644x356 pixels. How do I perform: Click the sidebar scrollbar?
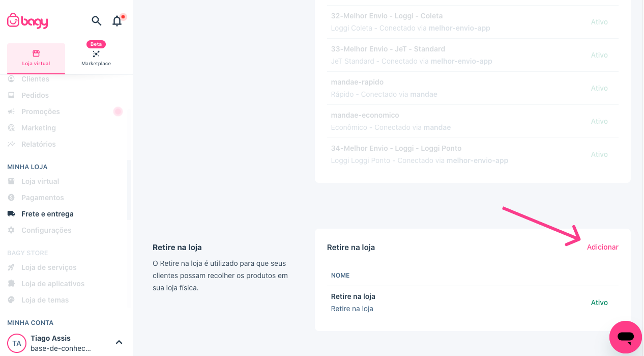pyautogui.click(x=129, y=189)
